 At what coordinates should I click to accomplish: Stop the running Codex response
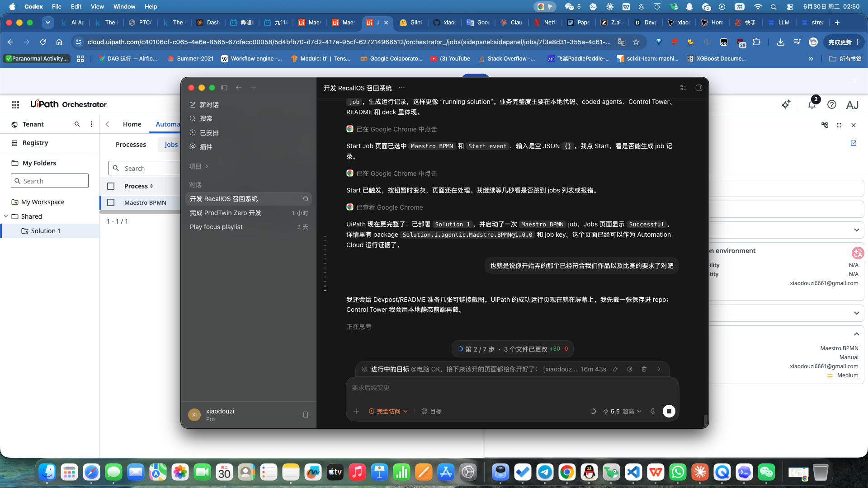coord(669,411)
